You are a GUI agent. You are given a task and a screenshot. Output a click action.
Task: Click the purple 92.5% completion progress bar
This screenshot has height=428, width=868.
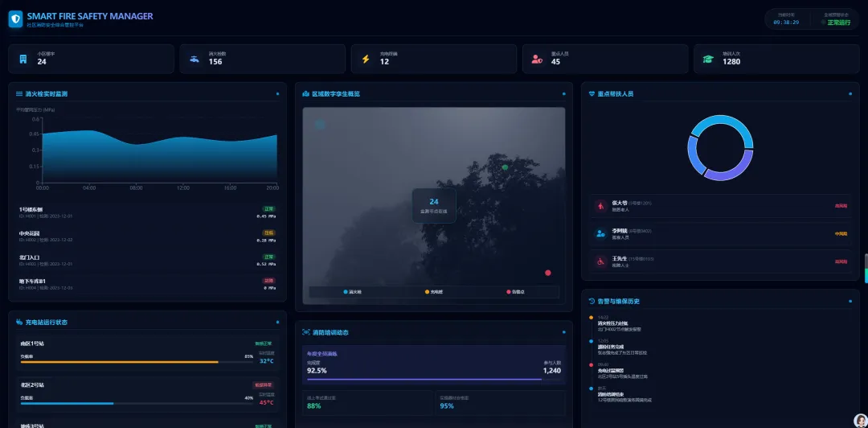pos(424,379)
